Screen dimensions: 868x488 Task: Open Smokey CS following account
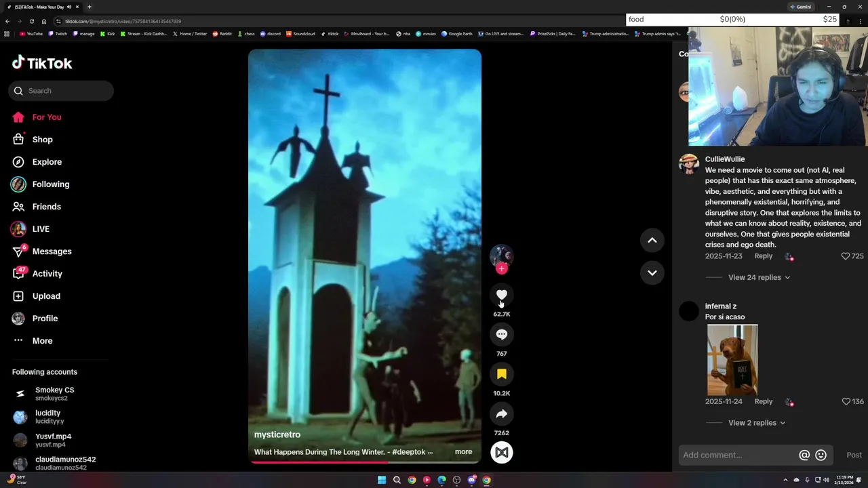click(54, 394)
